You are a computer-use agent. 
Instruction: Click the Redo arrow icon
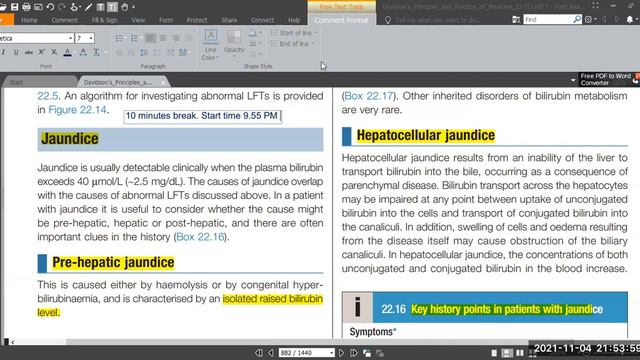coord(62,7)
